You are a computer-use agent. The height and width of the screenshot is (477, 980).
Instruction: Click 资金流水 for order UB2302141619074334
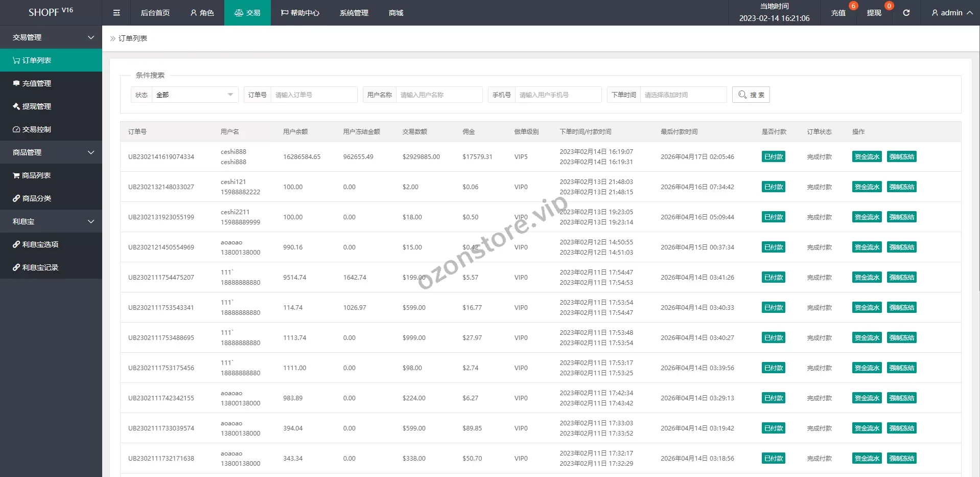coord(867,157)
